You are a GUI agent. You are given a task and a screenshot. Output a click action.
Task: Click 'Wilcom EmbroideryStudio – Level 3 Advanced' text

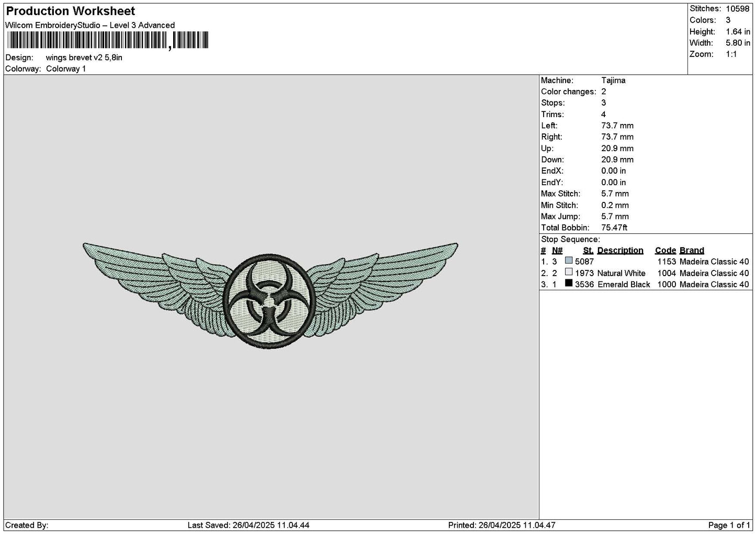click(x=90, y=25)
